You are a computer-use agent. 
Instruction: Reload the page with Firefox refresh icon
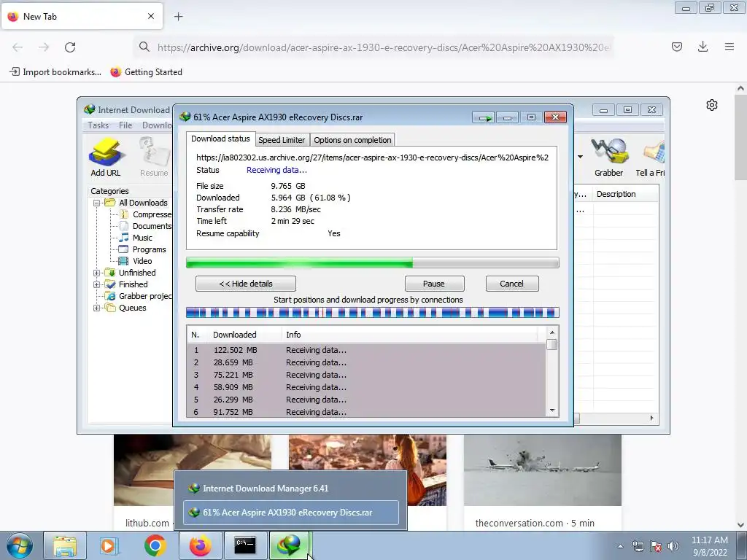click(70, 47)
